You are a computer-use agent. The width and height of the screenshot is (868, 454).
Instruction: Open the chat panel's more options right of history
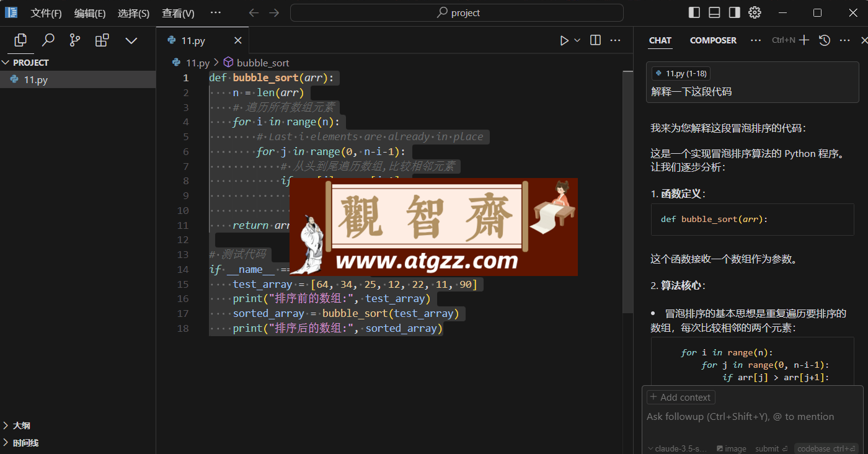[x=844, y=40]
